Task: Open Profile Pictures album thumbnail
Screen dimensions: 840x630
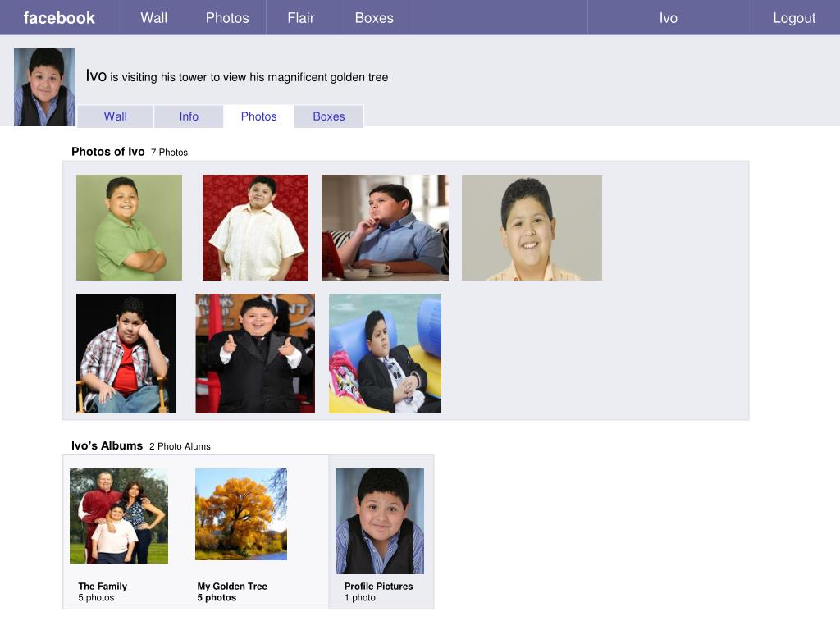Action: tap(380, 521)
